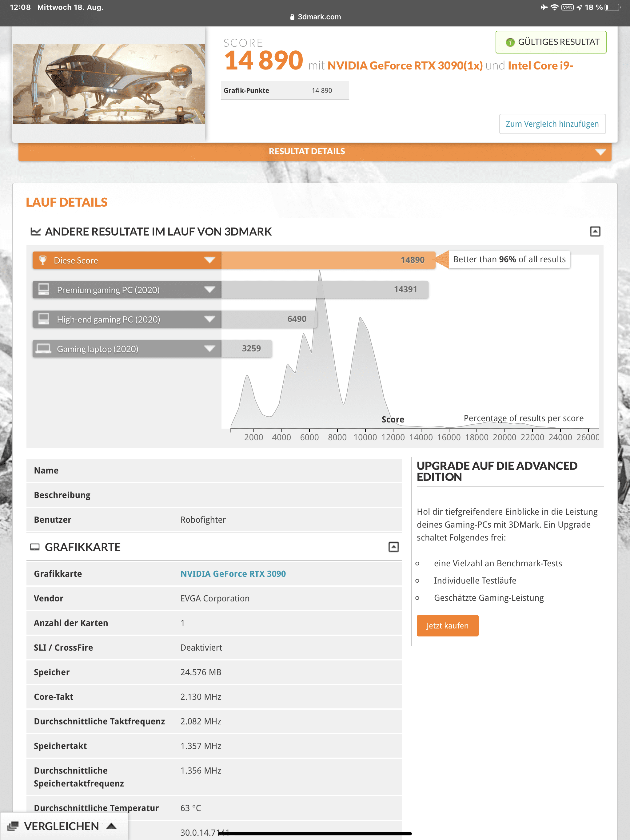The height and width of the screenshot is (840, 630).
Task: Click the Vendor value EVGA Corporation
Action: click(215, 598)
